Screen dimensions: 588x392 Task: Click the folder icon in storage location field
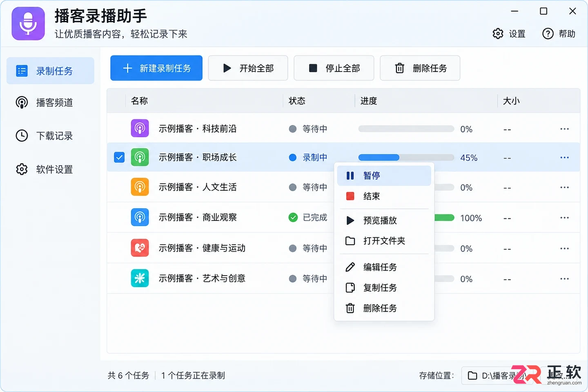pos(472,376)
